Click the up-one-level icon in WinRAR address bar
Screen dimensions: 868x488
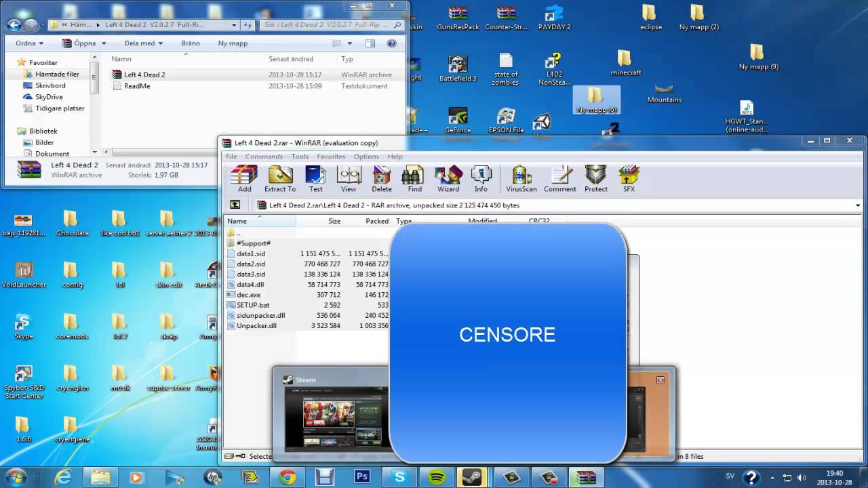coord(235,205)
